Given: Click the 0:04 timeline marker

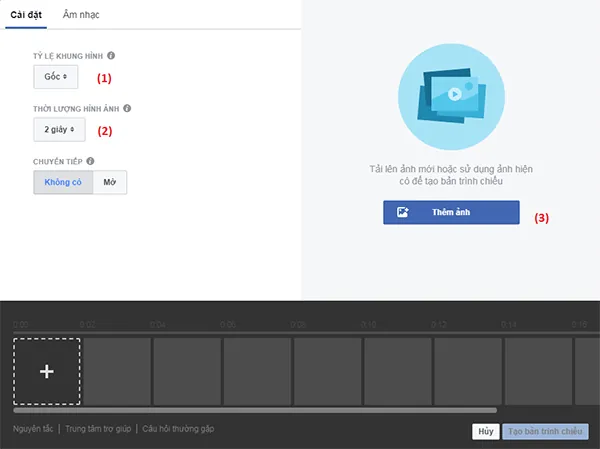Looking at the screenshot, I should 158,325.
